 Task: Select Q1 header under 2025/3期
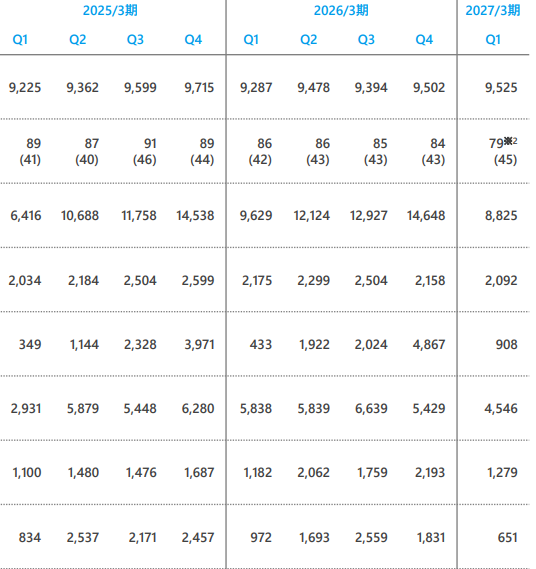20,40
